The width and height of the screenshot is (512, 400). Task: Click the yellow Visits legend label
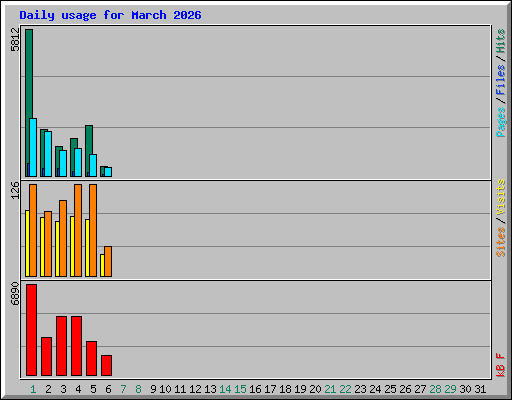tap(500, 197)
